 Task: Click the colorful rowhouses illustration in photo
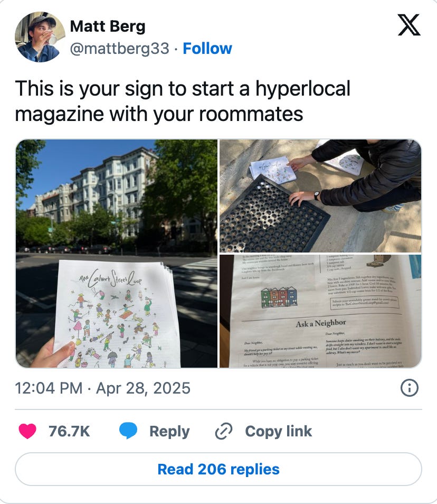[x=279, y=297]
